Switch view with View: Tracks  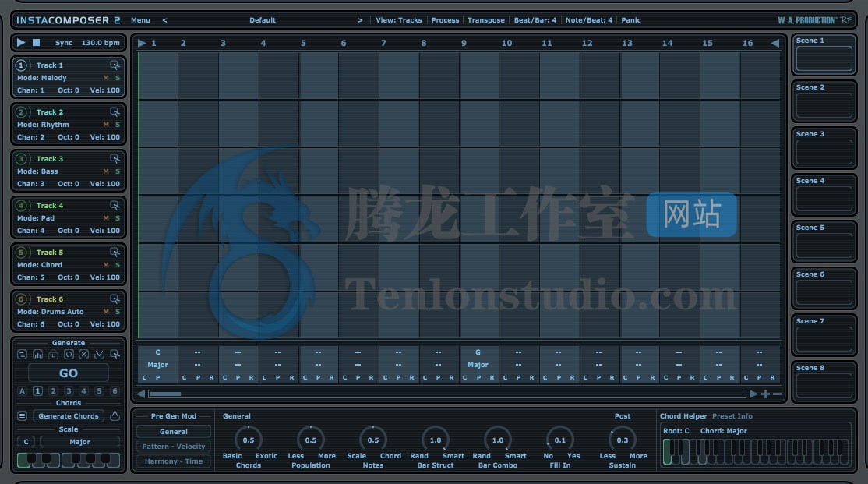point(399,20)
